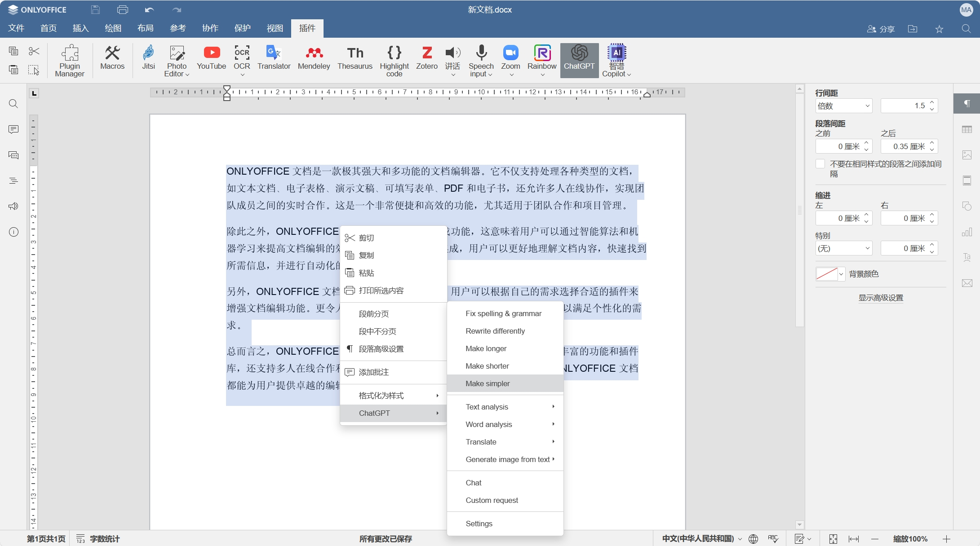Click the MA user avatar
This screenshot has height=546, width=980.
point(966,10)
